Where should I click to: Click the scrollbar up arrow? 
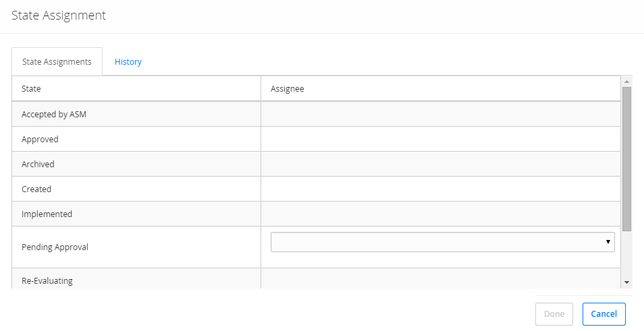(x=626, y=82)
